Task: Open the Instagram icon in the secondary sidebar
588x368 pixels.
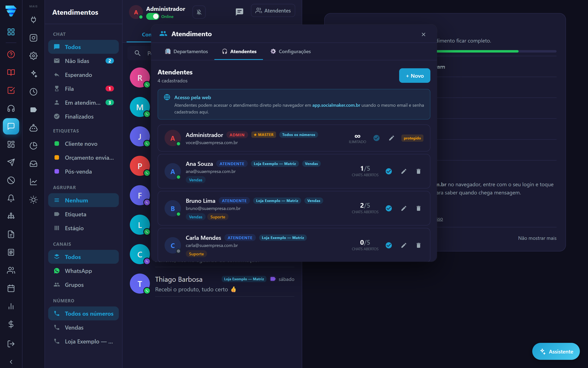Action: tap(33, 38)
